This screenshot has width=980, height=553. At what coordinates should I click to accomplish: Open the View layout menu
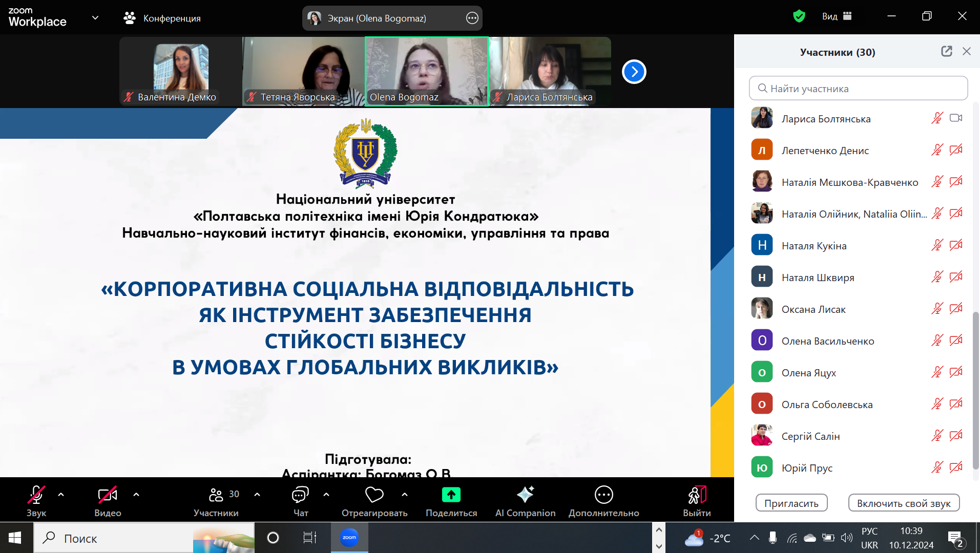pyautogui.click(x=837, y=16)
